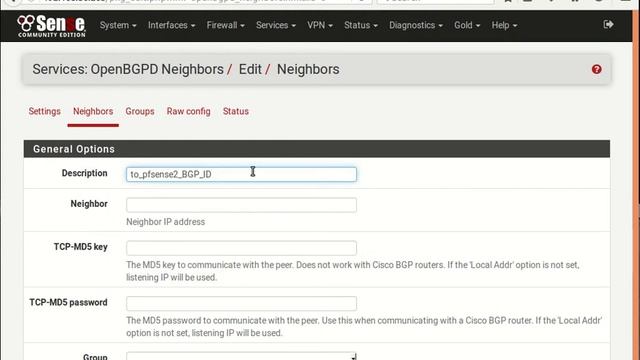
Task: Click the logout icon in navbar
Action: pos(608,24)
